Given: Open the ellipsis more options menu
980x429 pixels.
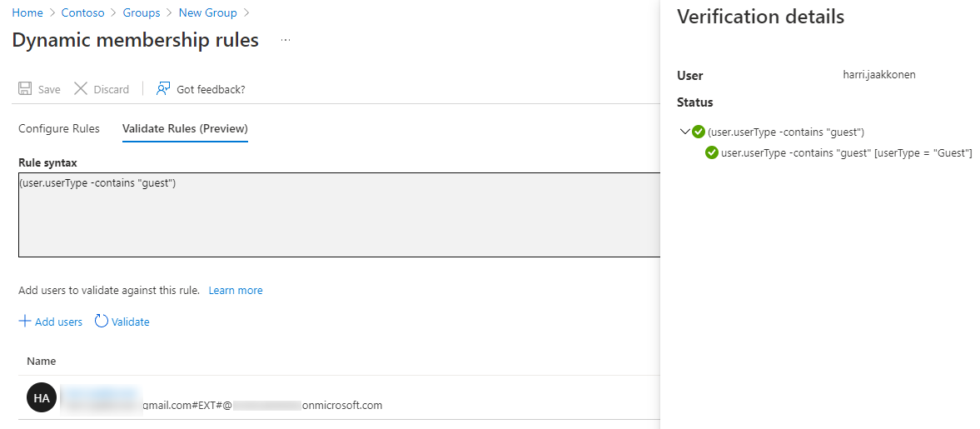Looking at the screenshot, I should click(286, 40).
